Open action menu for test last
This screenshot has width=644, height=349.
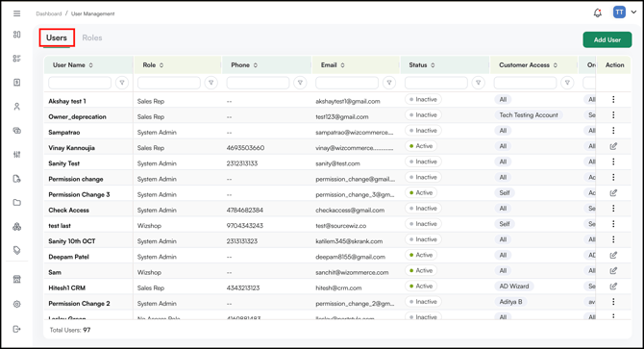[x=613, y=224]
